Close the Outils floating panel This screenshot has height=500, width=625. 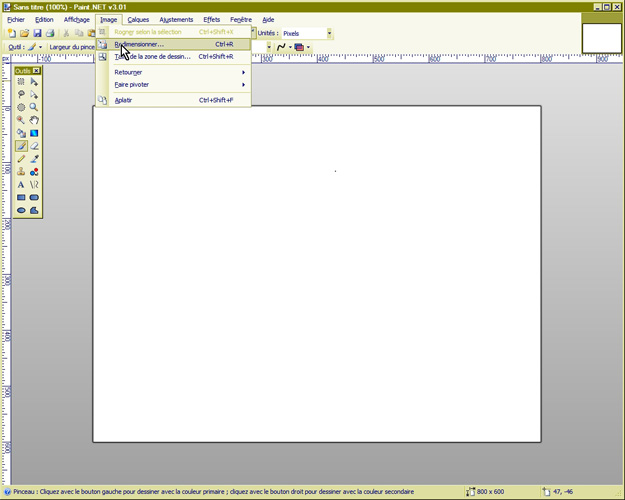click(37, 71)
